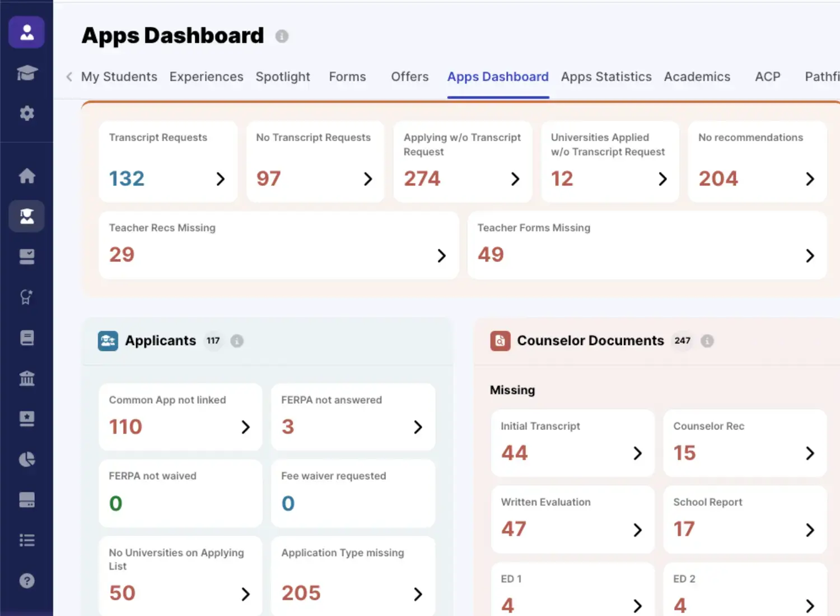Switch to the Spotlight tab
The height and width of the screenshot is (616, 840).
tap(283, 77)
